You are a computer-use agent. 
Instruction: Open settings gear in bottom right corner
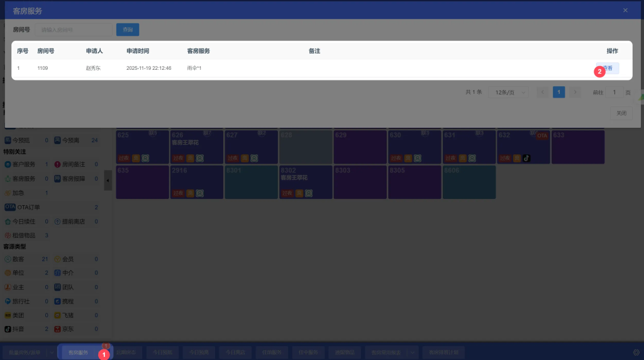click(x=636, y=352)
